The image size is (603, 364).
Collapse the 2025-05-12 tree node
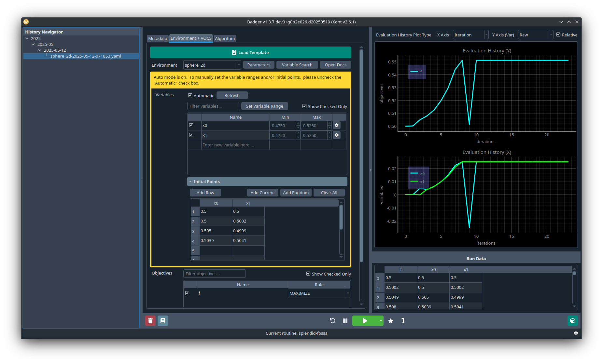tap(40, 50)
